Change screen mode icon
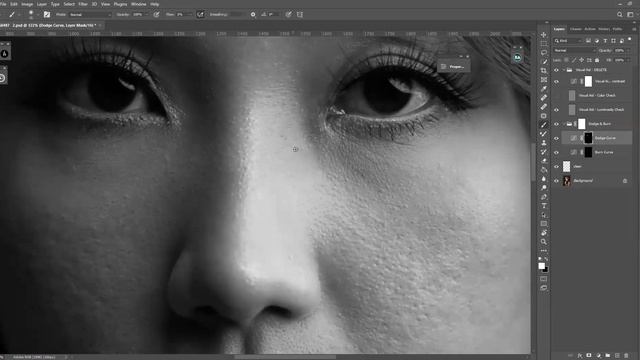The height and width of the screenshot is (360, 640). (544, 288)
